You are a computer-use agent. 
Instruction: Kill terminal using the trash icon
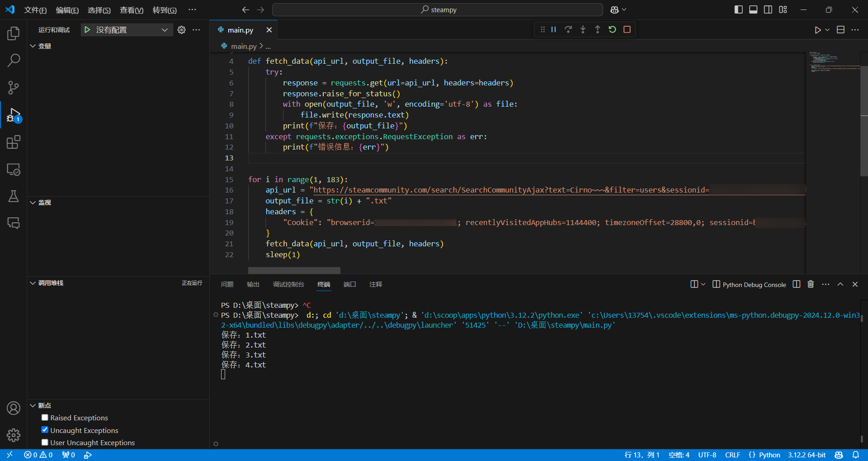click(x=811, y=284)
